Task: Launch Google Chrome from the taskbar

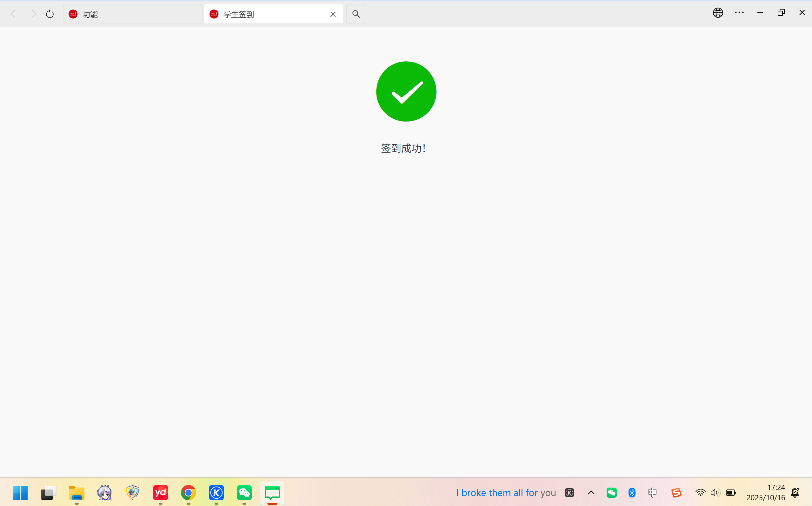Action: pyautogui.click(x=188, y=493)
